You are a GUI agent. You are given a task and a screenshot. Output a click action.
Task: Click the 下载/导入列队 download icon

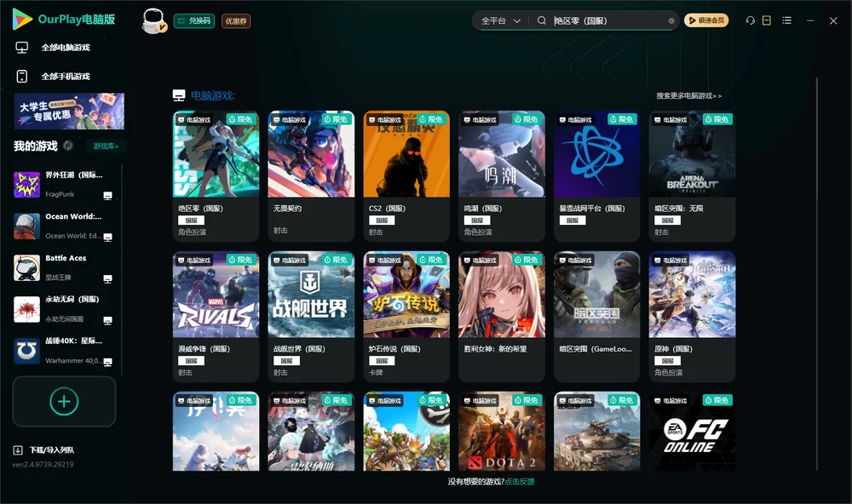[18, 450]
